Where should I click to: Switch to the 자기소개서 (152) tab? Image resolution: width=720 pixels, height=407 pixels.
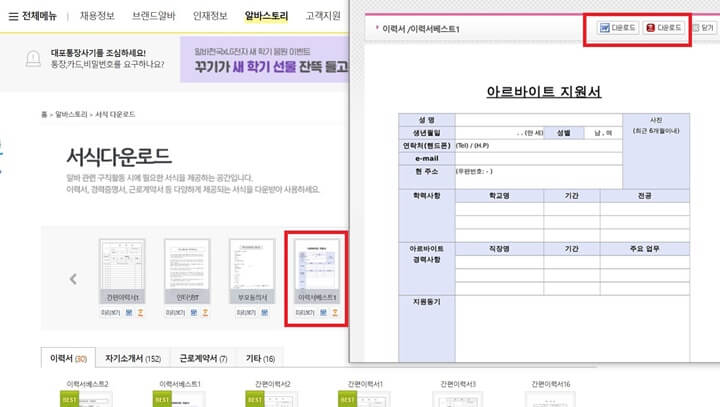(x=133, y=358)
